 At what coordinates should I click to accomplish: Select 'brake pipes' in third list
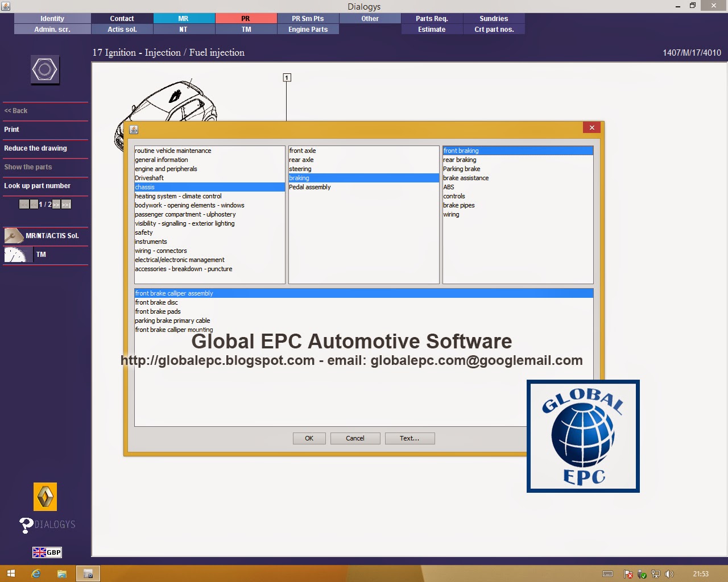[x=518, y=205]
